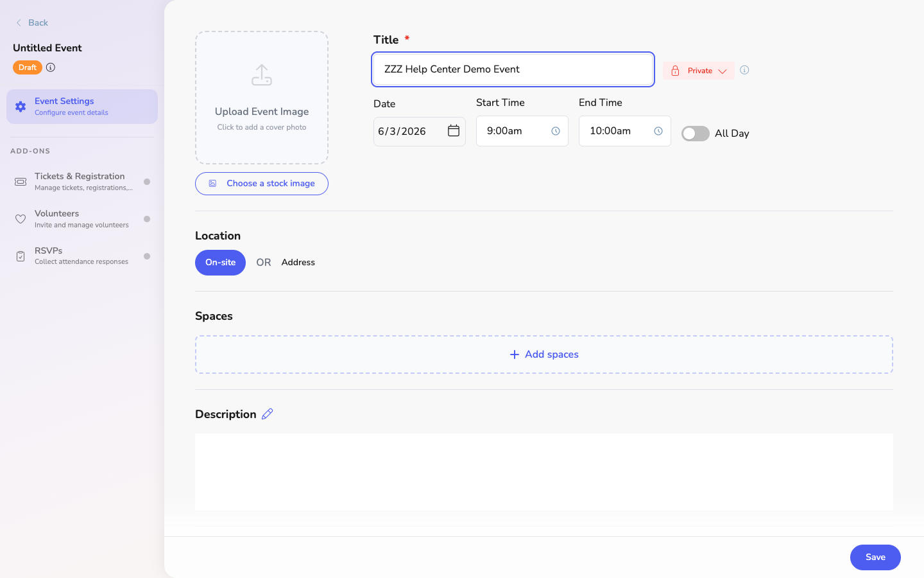The height and width of the screenshot is (578, 924).
Task: Edit description using the pencil icon
Action: point(268,414)
